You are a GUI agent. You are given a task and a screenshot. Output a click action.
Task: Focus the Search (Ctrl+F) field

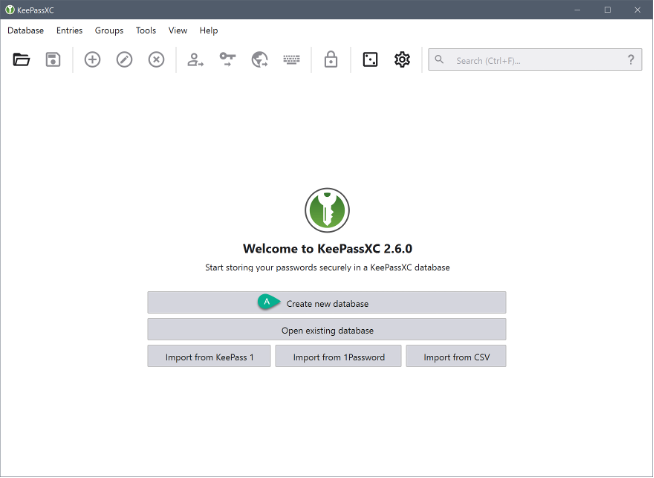click(x=535, y=60)
